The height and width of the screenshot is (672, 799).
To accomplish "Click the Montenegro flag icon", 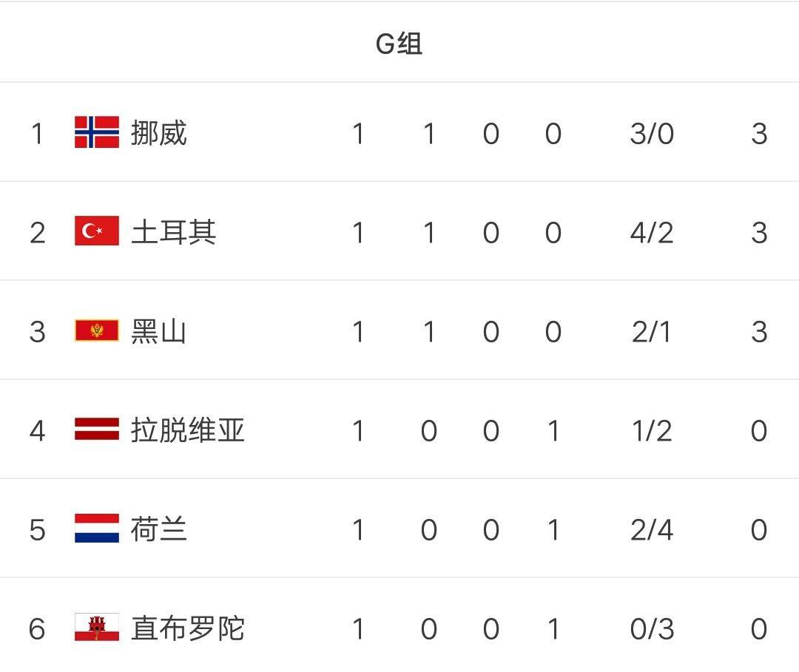I will pos(97,330).
